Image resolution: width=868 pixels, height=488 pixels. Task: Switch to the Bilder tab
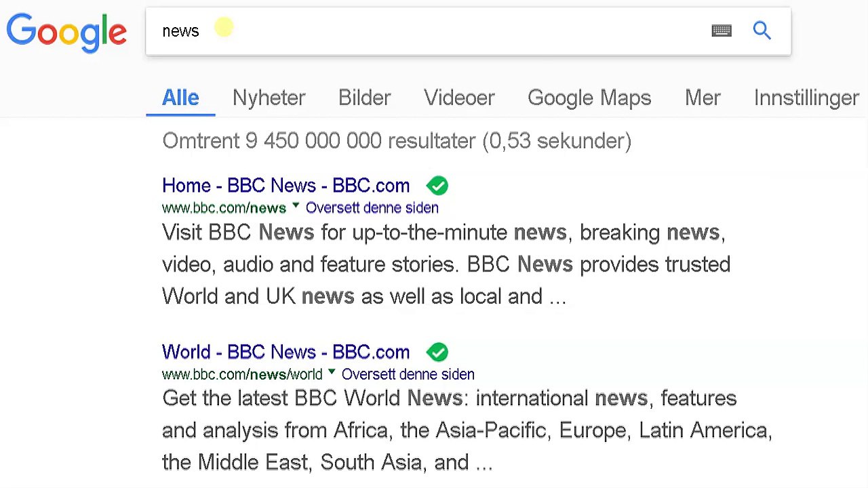click(x=365, y=98)
